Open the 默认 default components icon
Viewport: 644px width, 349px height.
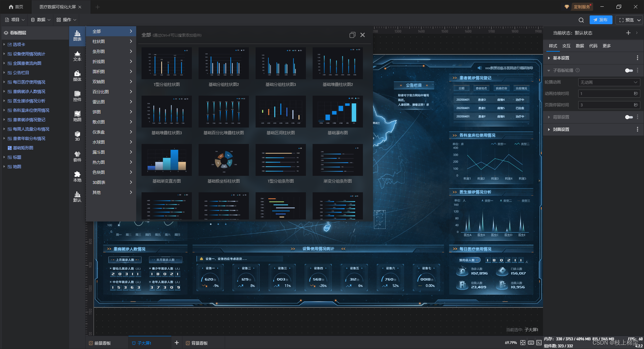pos(77,197)
